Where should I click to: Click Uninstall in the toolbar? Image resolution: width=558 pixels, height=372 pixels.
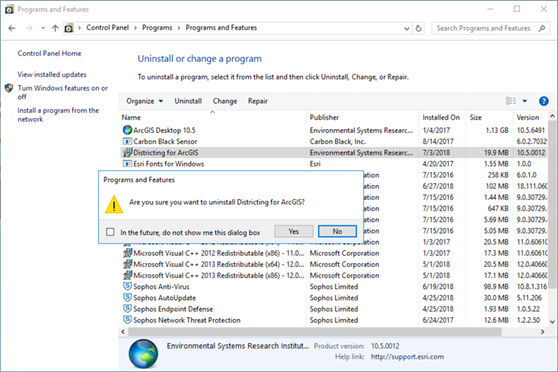(x=188, y=101)
